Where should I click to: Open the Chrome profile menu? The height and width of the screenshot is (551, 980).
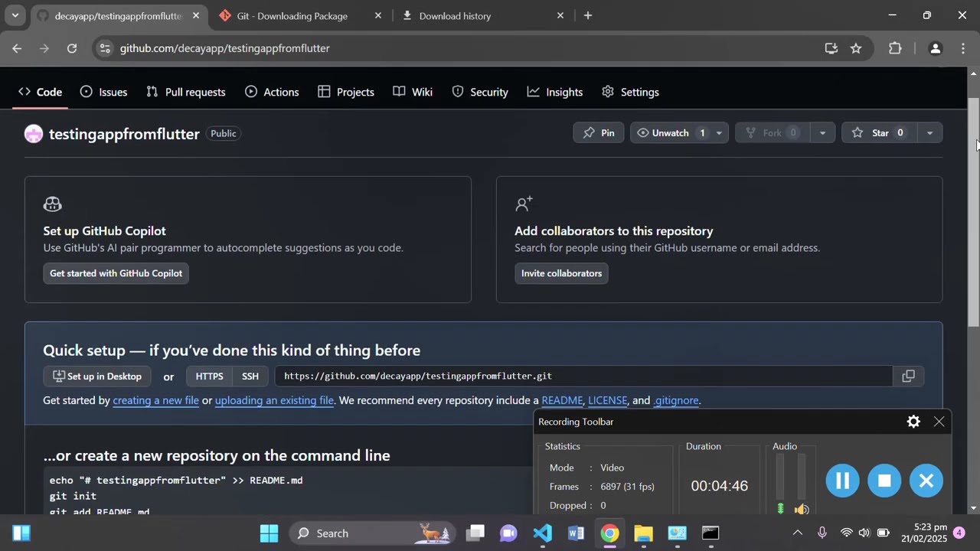pos(935,48)
